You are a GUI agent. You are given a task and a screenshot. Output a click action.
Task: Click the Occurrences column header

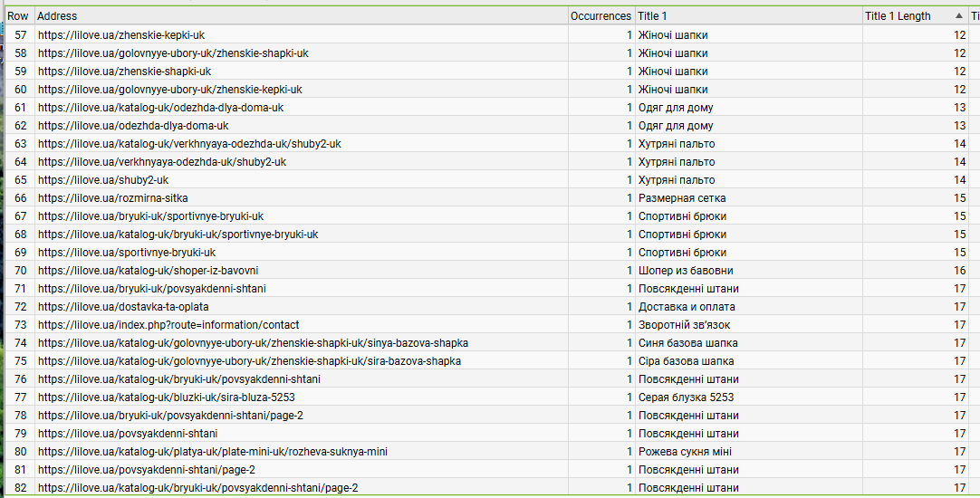(601, 16)
